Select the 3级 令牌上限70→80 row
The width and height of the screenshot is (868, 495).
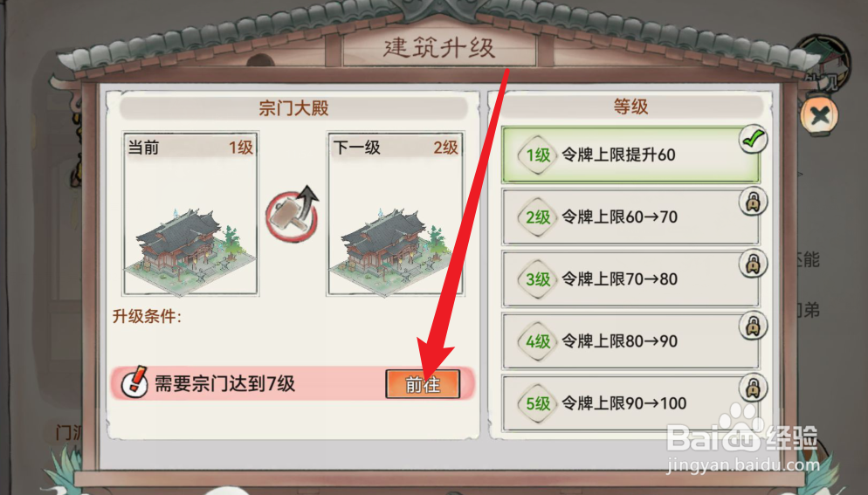(x=630, y=279)
